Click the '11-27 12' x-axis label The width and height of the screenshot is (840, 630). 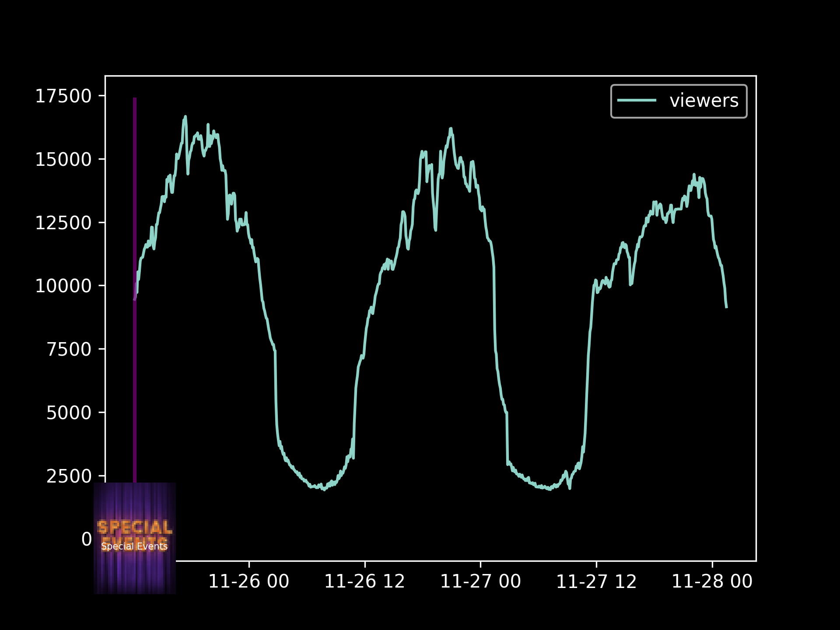pos(596,581)
